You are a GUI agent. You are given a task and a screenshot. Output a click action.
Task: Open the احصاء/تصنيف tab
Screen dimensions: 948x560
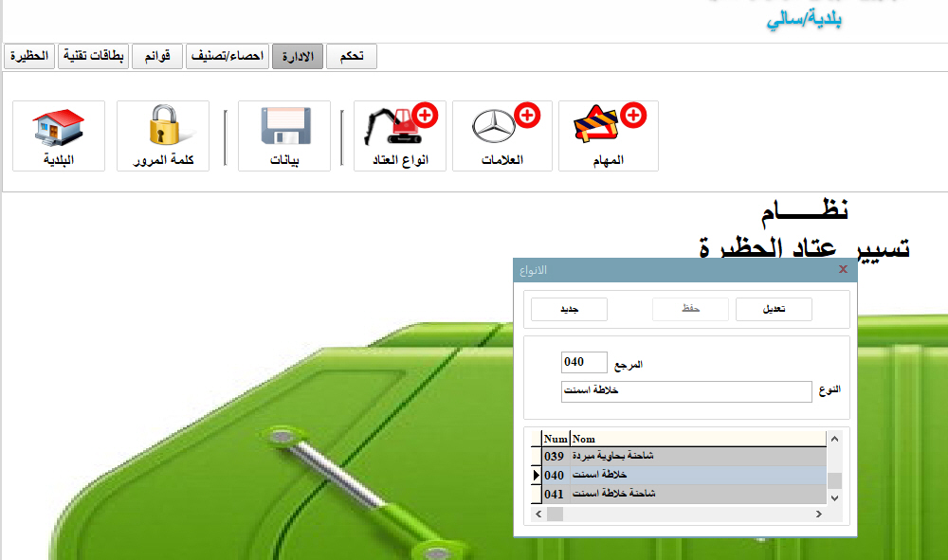228,57
